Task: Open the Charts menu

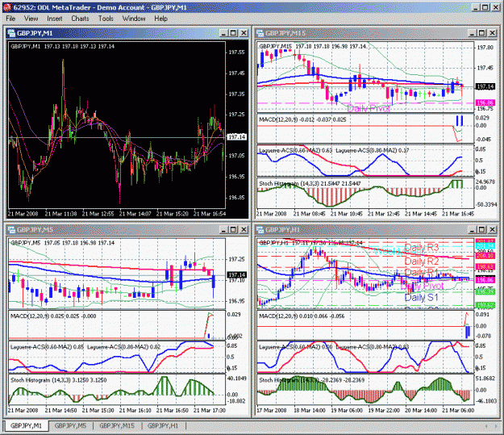Action: (x=80, y=19)
